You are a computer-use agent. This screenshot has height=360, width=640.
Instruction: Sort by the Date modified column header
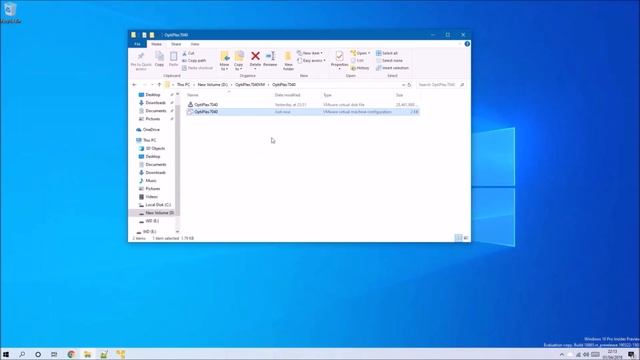point(297,95)
